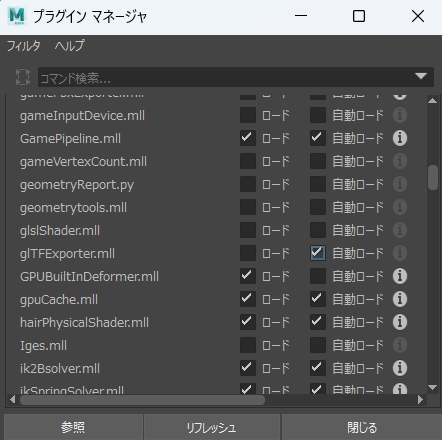The width and height of the screenshot is (442, 440).
Task: Click the horizontal scroll left arrow
Action: coord(13,399)
